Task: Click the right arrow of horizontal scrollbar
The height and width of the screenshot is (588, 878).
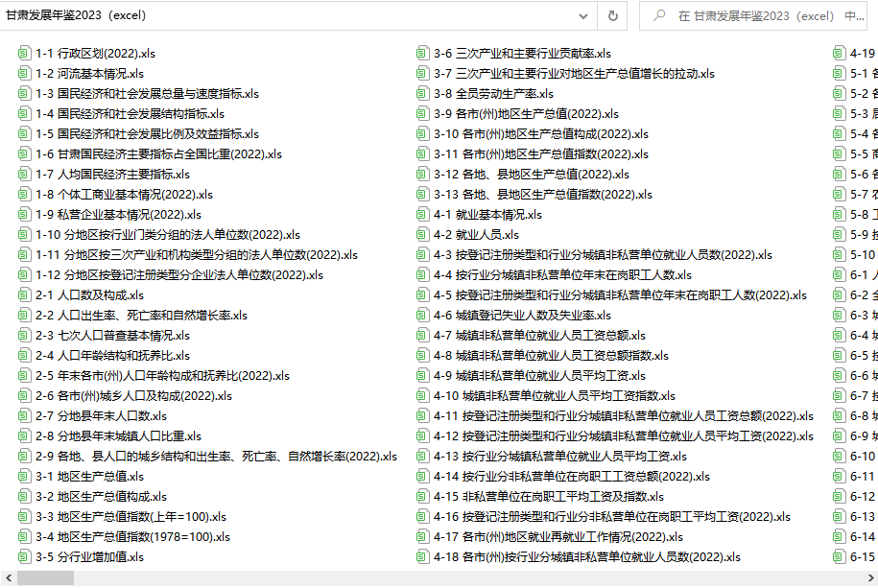Action: point(871,577)
